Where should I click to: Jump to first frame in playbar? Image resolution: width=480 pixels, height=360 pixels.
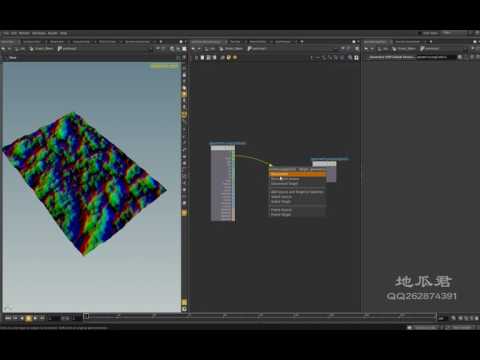click(x=8, y=318)
